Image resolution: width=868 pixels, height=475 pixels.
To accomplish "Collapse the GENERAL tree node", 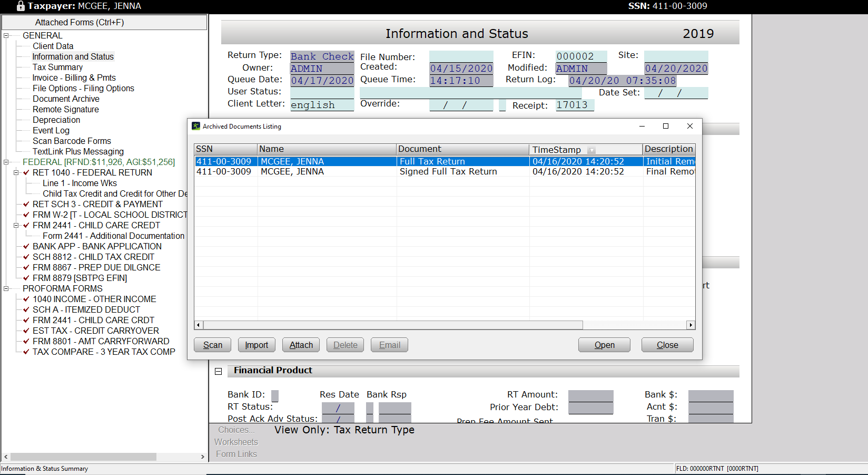I will pyautogui.click(x=6, y=35).
